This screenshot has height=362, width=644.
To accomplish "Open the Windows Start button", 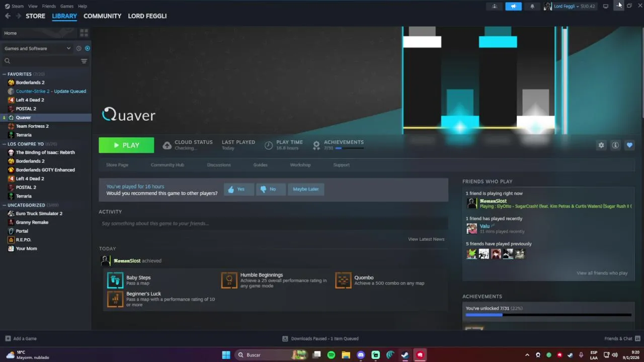I will pos(226,355).
